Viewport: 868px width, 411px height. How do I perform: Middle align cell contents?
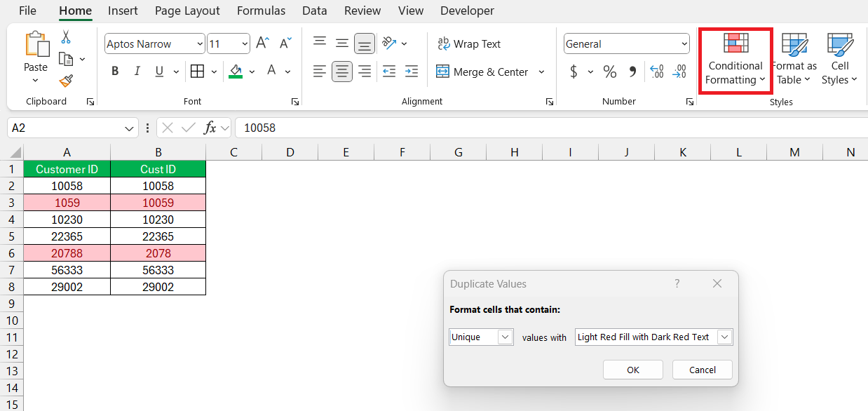point(342,43)
